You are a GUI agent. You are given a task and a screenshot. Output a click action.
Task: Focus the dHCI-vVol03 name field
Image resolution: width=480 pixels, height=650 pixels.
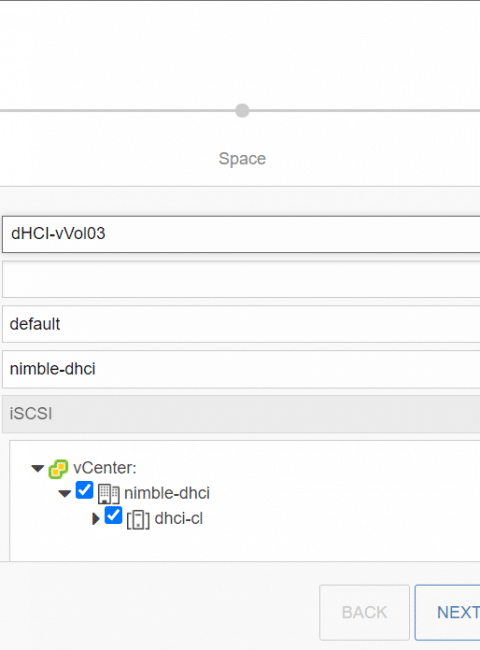click(241, 234)
